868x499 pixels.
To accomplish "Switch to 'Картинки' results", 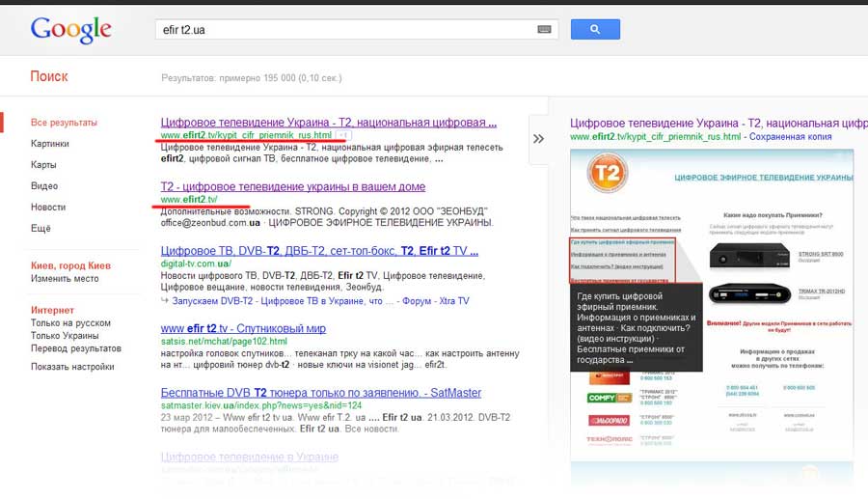I will [x=50, y=144].
